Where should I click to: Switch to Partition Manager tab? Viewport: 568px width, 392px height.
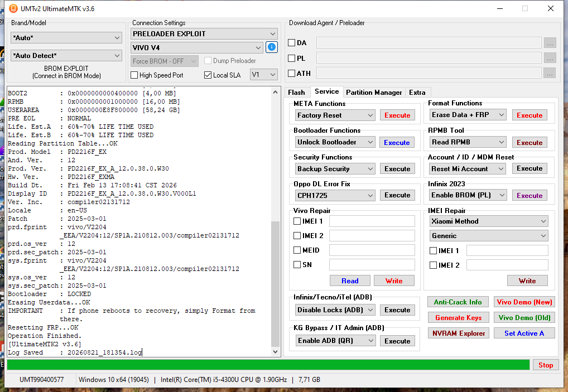pyautogui.click(x=374, y=93)
